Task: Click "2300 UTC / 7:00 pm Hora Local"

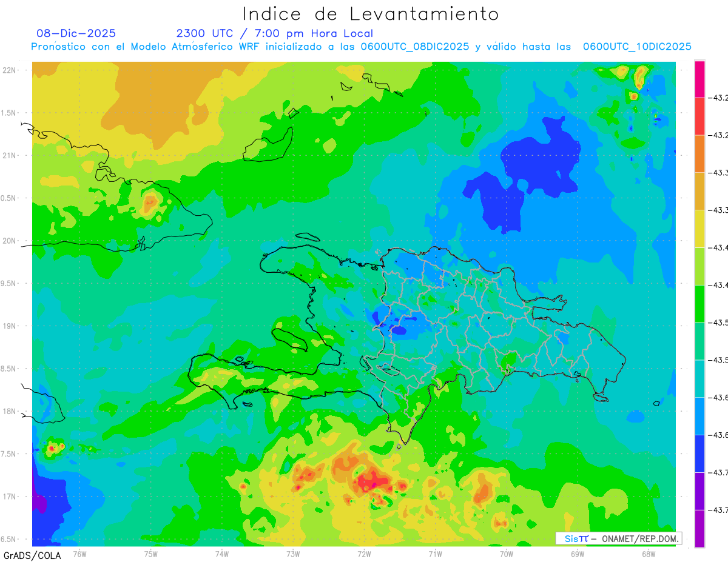Action: tap(275, 33)
